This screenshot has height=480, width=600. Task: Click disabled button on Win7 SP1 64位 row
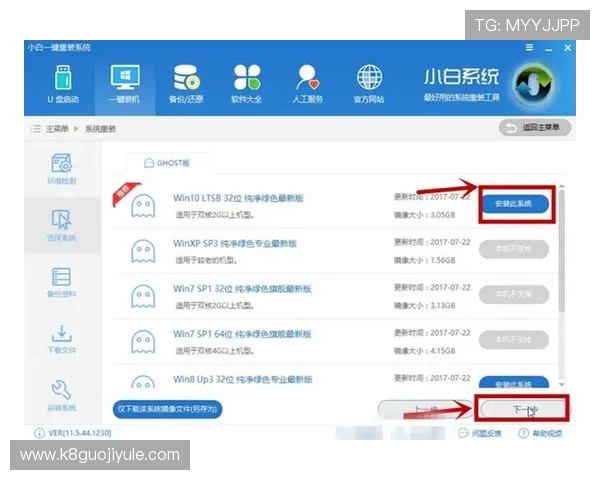514,340
